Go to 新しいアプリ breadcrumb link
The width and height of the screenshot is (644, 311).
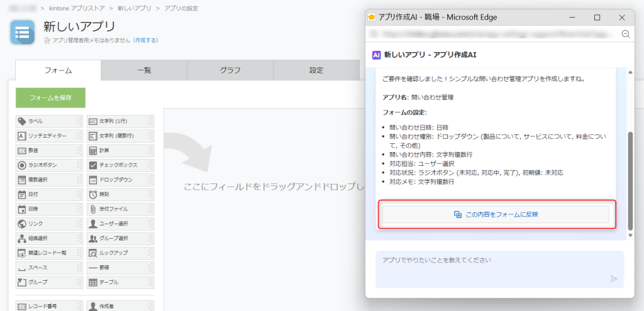[134, 8]
